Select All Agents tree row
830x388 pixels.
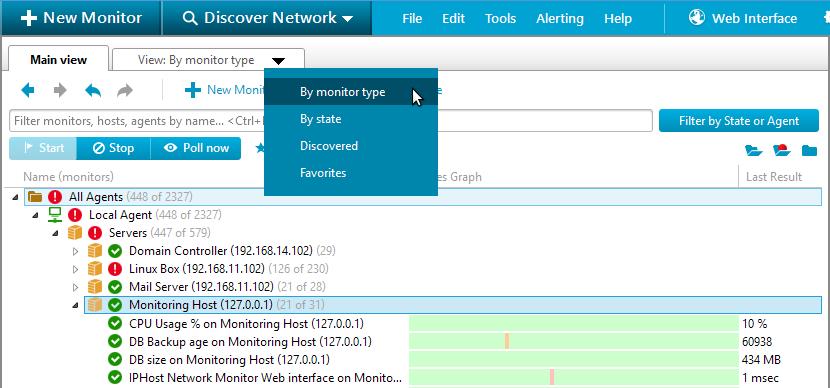(x=423, y=197)
